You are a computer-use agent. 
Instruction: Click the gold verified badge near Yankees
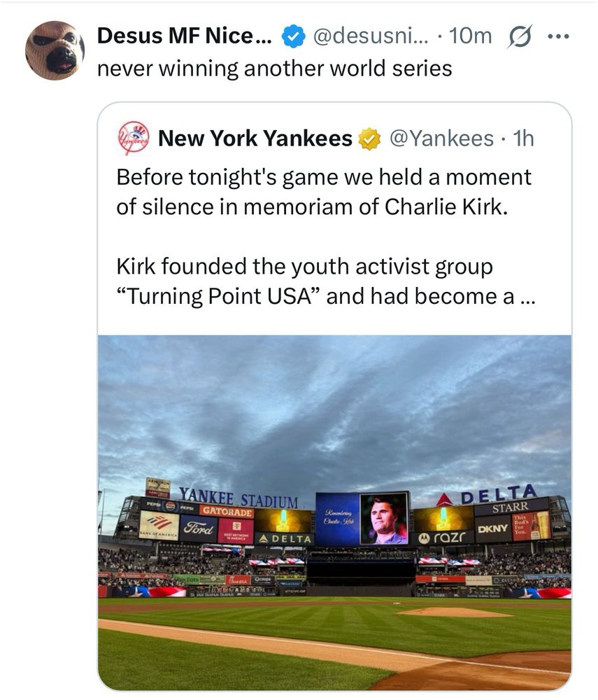(370, 139)
